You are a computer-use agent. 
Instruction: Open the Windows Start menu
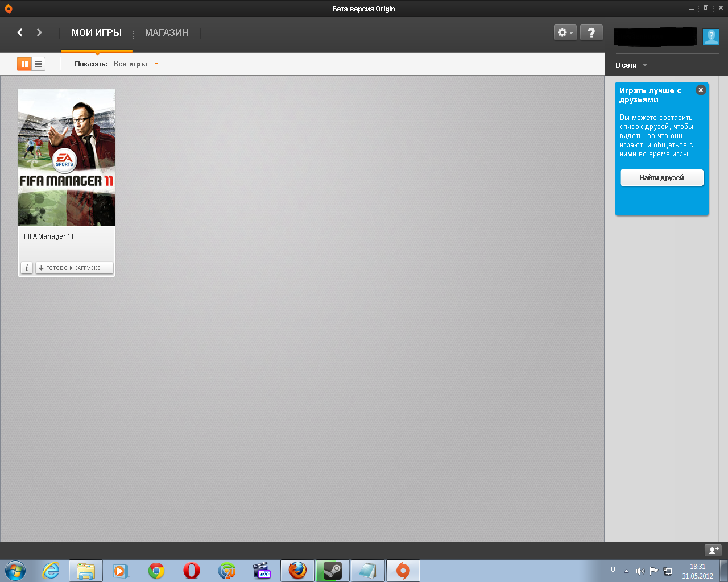[15, 571]
